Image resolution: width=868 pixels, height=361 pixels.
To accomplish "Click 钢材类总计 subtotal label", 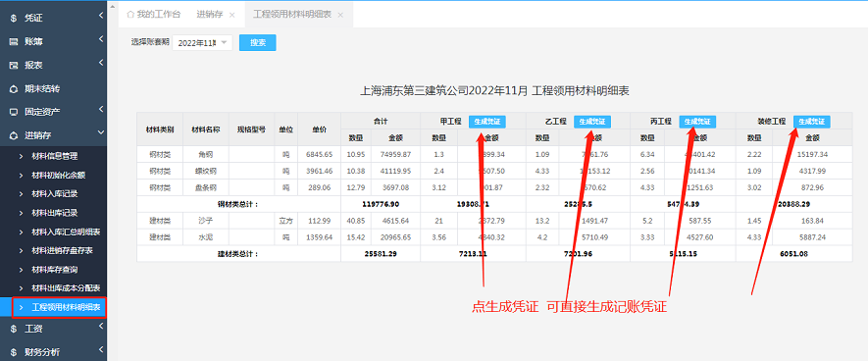I will click(238, 204).
